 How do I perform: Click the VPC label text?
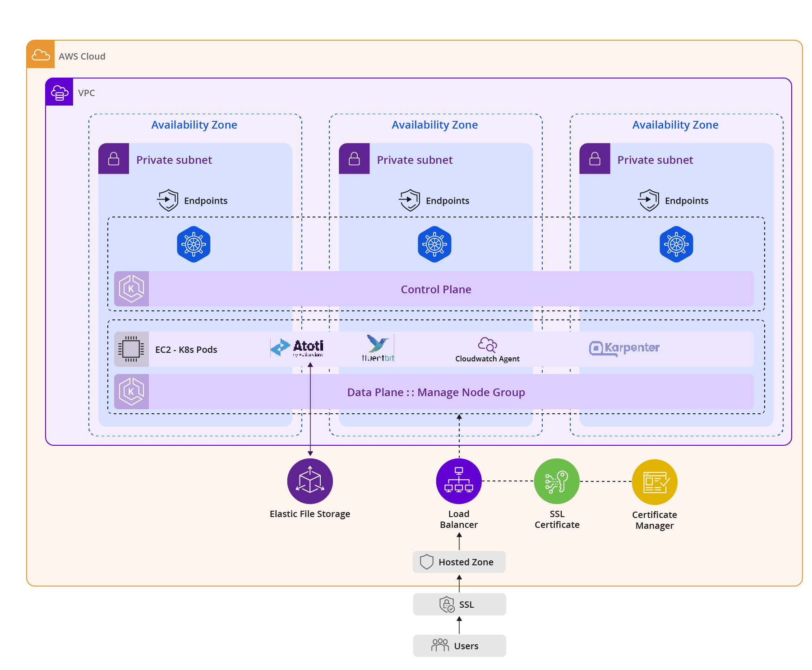86,93
